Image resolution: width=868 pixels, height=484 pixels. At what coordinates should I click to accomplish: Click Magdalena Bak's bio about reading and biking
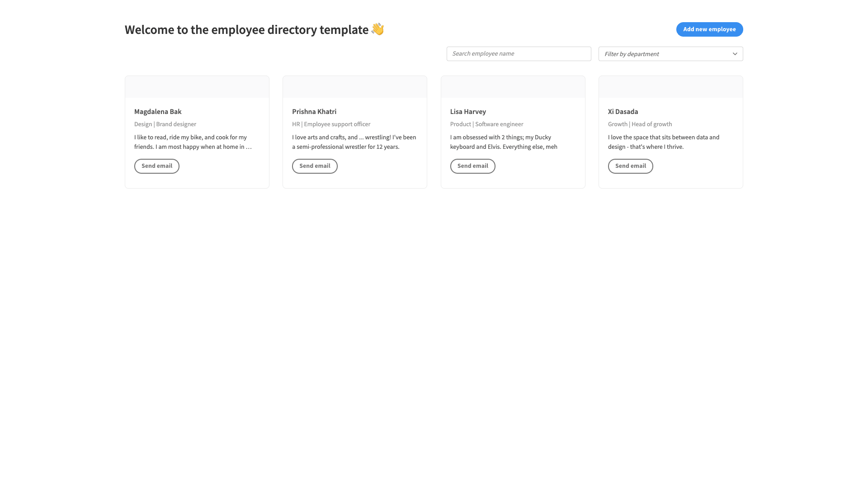click(193, 142)
